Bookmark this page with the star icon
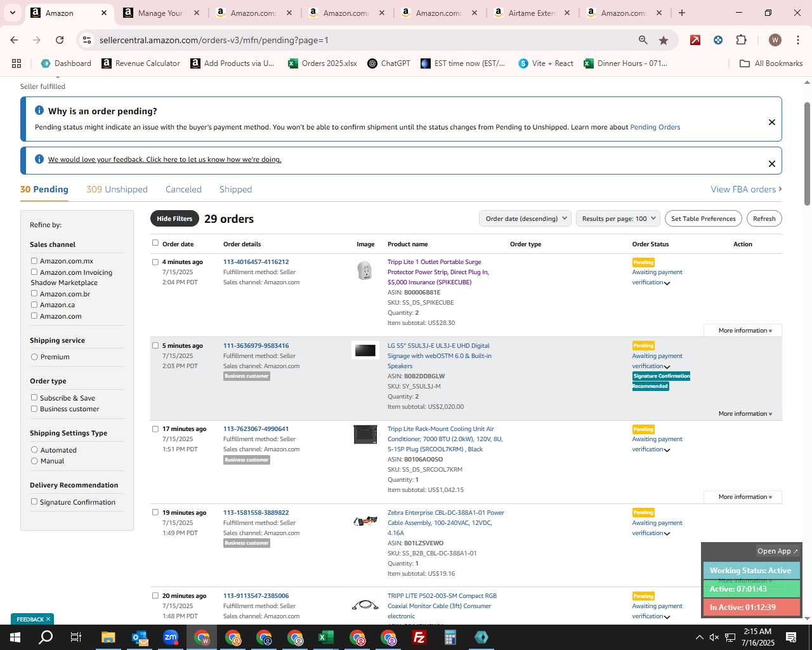812x650 pixels. (x=664, y=40)
